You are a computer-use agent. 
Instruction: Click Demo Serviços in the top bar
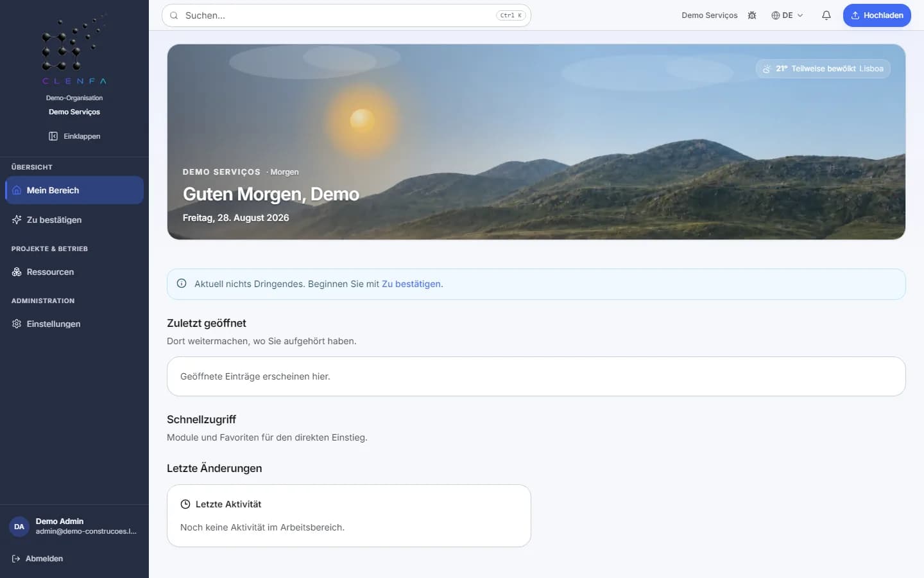tap(710, 15)
